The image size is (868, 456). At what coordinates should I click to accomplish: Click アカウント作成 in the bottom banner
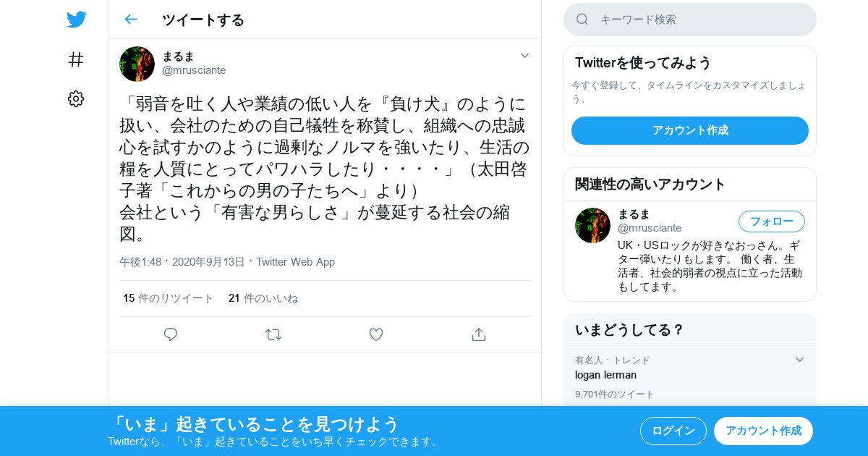coord(763,431)
